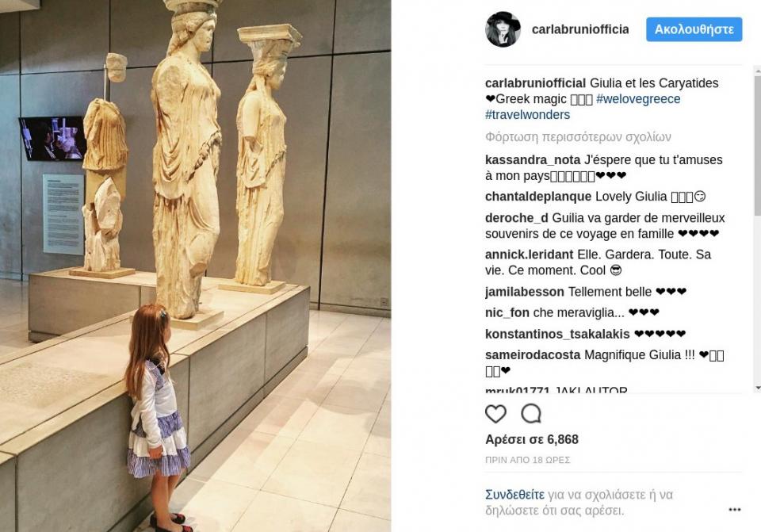
Task: Click the scrollbar up arrow in comments
Action: 758,71
